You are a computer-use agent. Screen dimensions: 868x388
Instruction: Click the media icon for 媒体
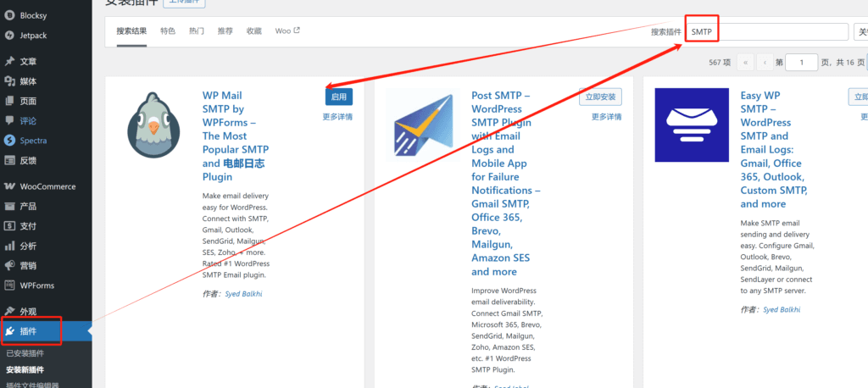[x=9, y=81]
